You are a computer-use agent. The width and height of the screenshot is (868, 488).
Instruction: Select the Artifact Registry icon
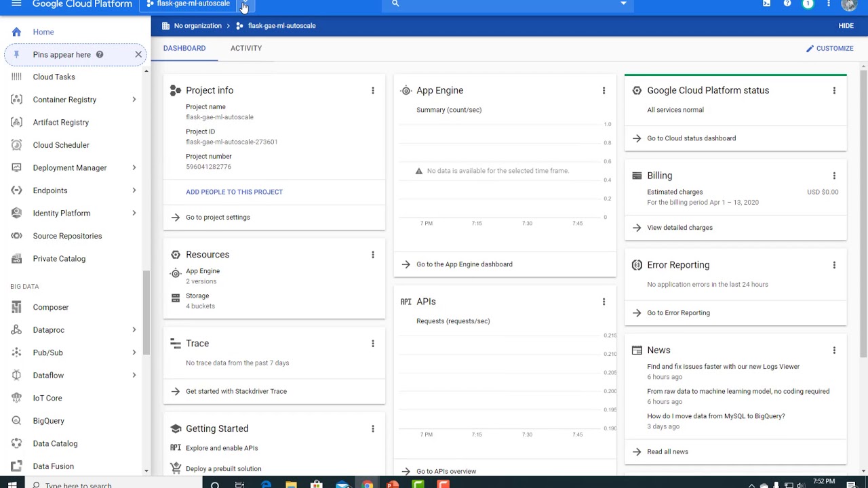tap(16, 122)
